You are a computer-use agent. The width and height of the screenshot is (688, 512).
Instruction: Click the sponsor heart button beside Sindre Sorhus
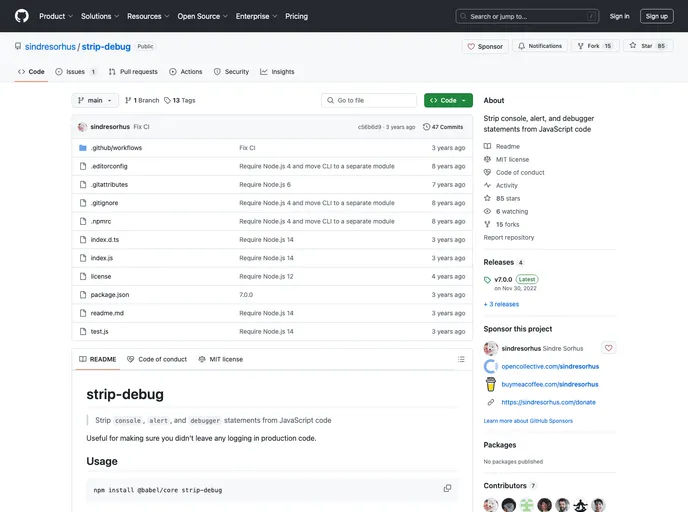(609, 348)
